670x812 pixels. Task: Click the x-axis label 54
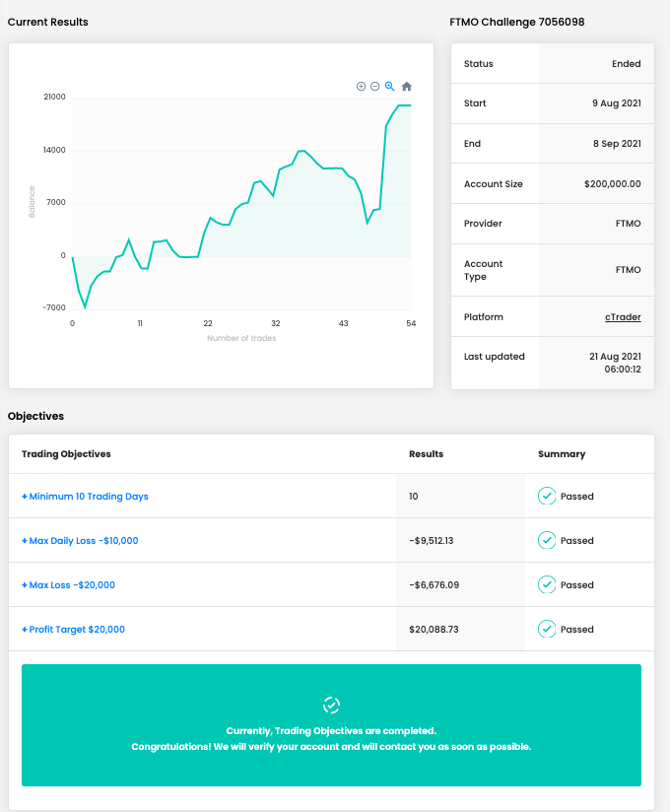tap(411, 323)
